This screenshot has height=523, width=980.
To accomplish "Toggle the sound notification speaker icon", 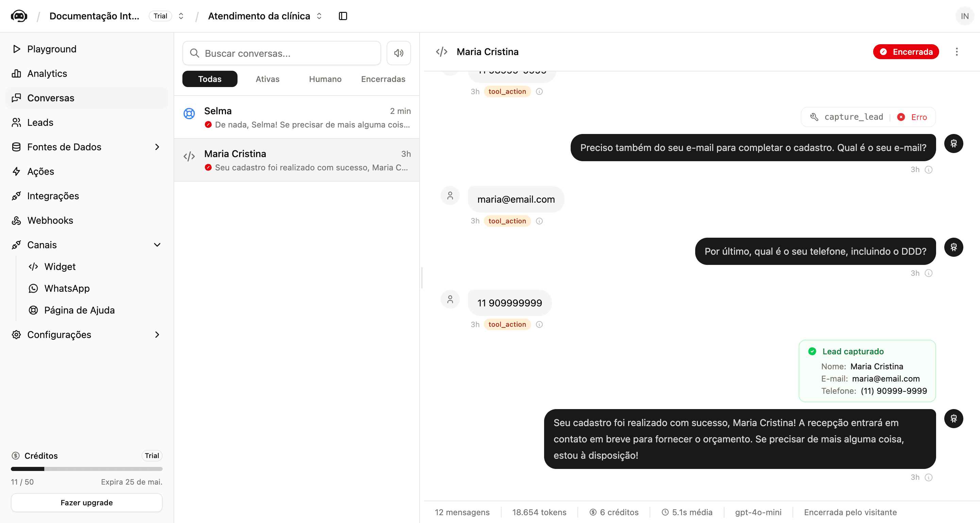I will click(x=398, y=53).
